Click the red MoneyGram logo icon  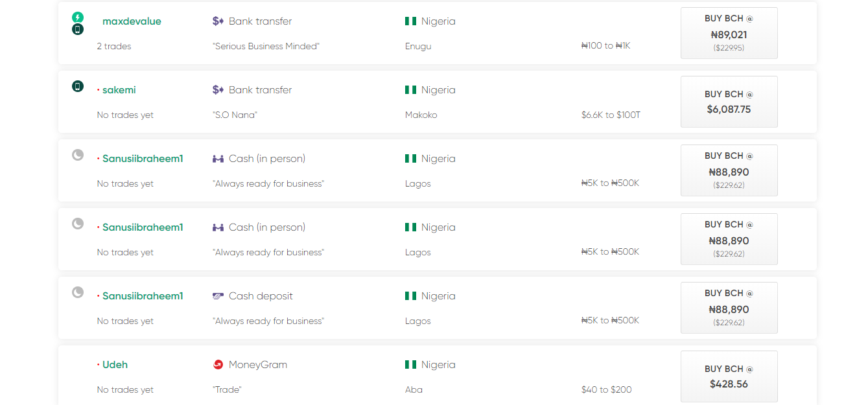[x=218, y=365]
